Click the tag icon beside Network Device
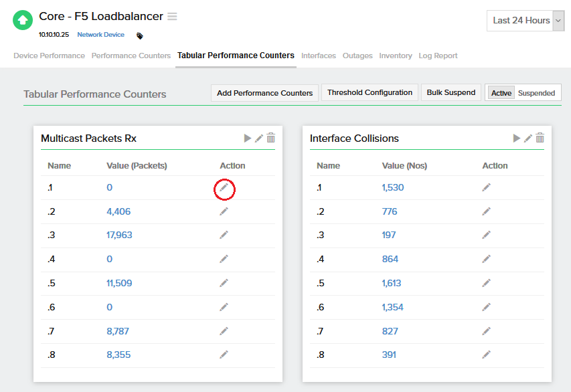The height and width of the screenshot is (392, 571). 140,35
